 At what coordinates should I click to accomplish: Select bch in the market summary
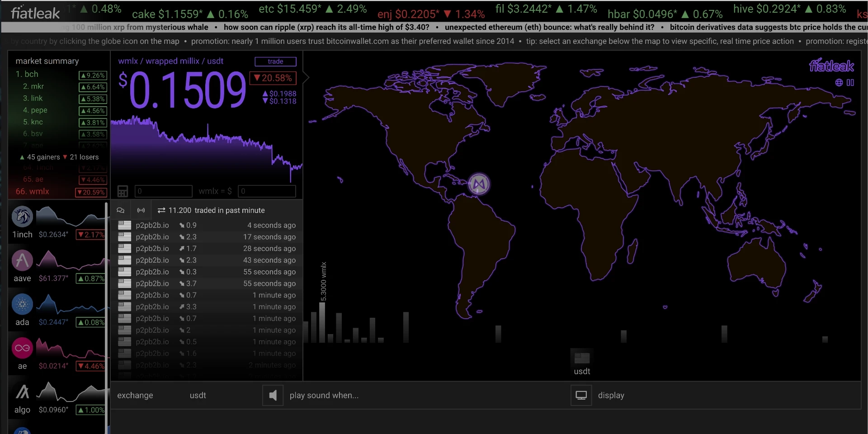pyautogui.click(x=61, y=75)
